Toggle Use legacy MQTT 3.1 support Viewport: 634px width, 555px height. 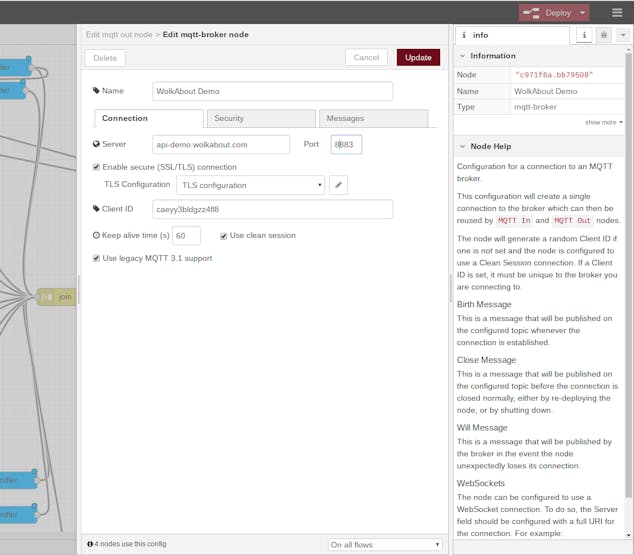point(96,258)
